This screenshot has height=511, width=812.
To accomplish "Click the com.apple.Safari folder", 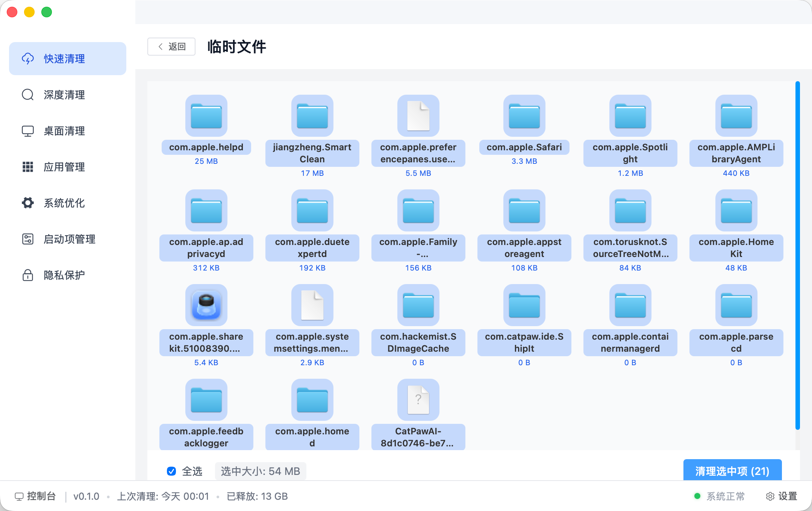I will 524,116.
